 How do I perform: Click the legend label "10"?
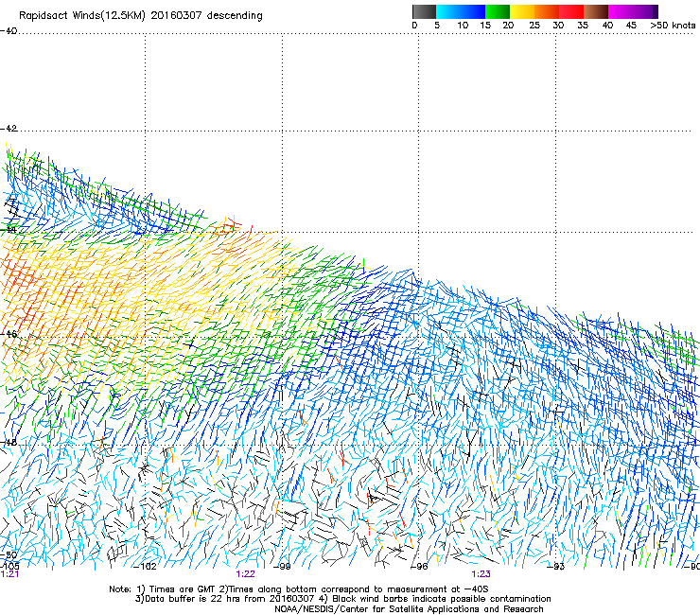coord(463,26)
